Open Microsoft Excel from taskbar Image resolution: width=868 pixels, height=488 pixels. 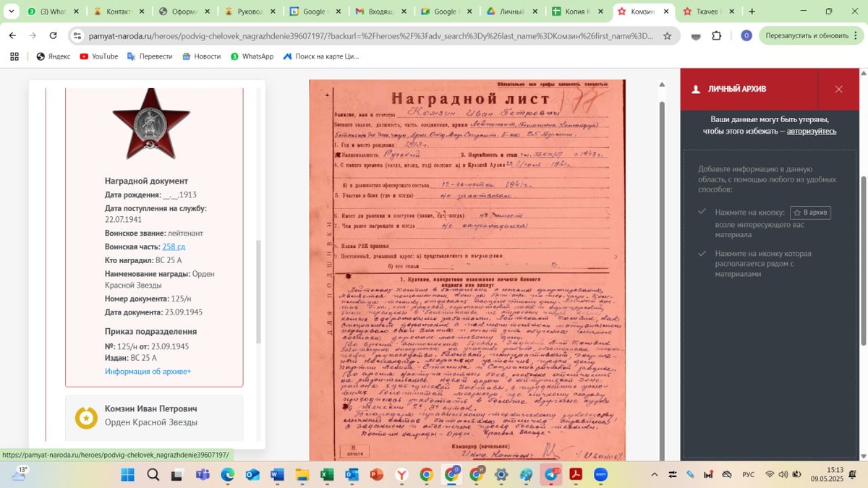click(x=327, y=475)
